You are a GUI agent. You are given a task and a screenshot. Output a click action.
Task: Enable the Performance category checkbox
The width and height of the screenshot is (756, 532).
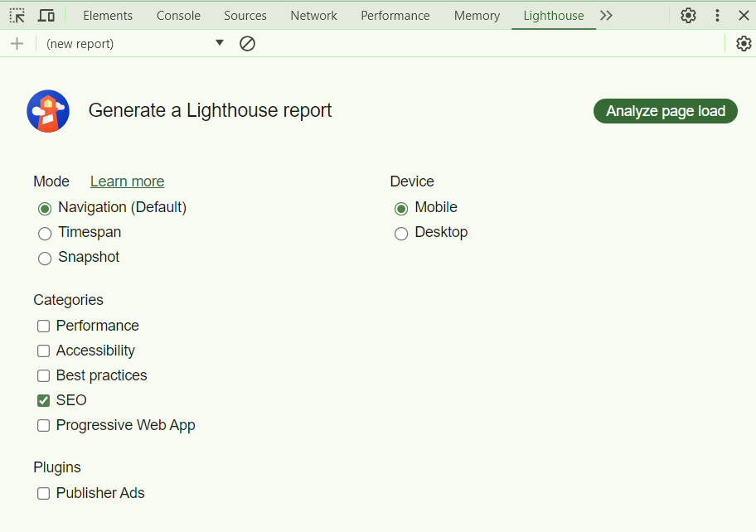43,326
